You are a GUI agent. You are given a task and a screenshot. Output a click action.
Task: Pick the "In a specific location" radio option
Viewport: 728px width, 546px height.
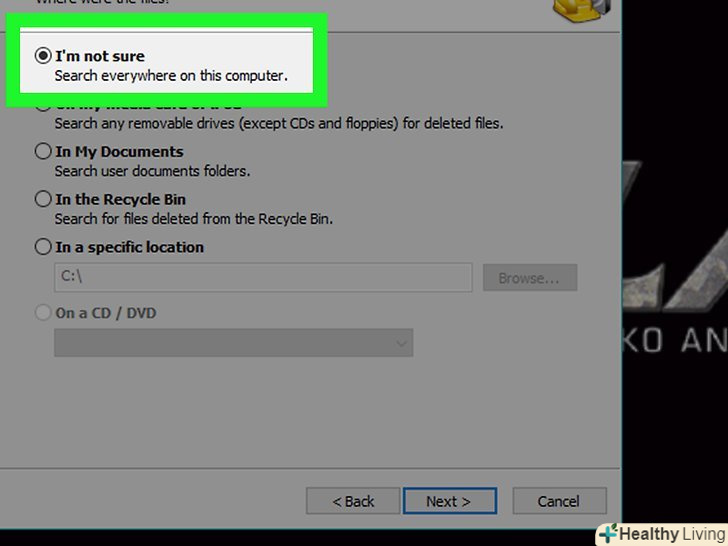[x=43, y=247]
